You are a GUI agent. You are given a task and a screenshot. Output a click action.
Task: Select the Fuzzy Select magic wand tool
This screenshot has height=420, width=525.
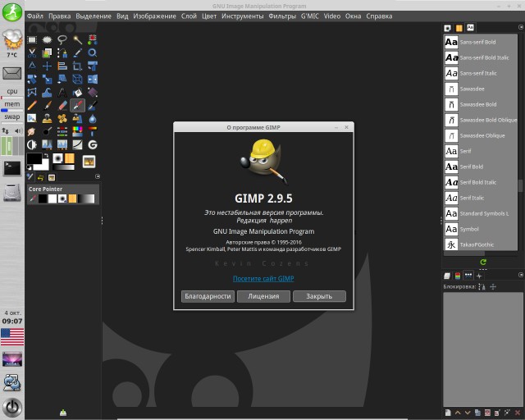coord(78,40)
